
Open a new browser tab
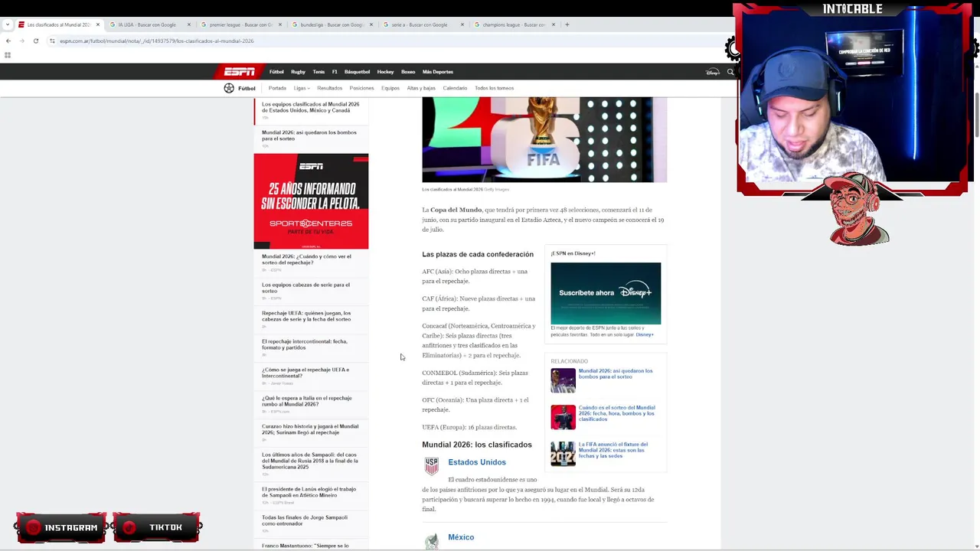pyautogui.click(x=567, y=24)
